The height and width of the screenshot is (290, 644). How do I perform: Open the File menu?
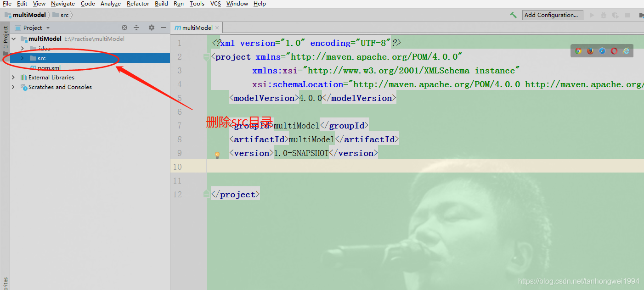coord(7,4)
